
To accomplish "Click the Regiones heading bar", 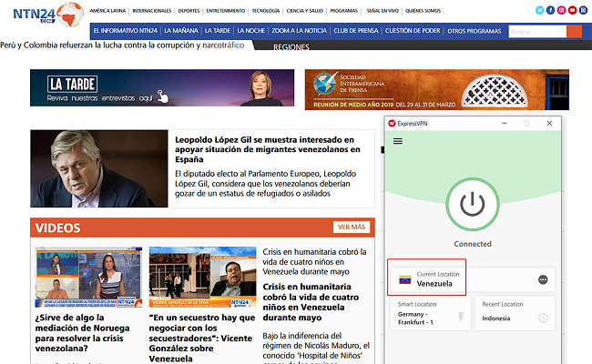I will point(291,46).
